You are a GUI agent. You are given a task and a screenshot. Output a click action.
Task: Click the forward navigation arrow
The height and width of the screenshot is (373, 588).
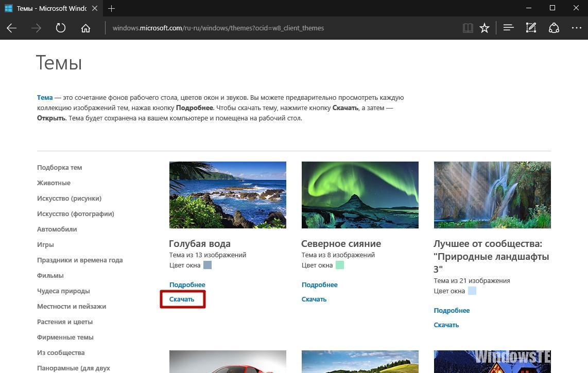click(x=36, y=28)
